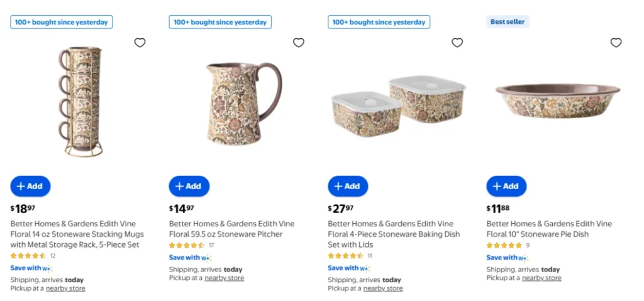Add the $11.88 Pie Dish to cart
This screenshot has width=644, height=301.
(506, 186)
